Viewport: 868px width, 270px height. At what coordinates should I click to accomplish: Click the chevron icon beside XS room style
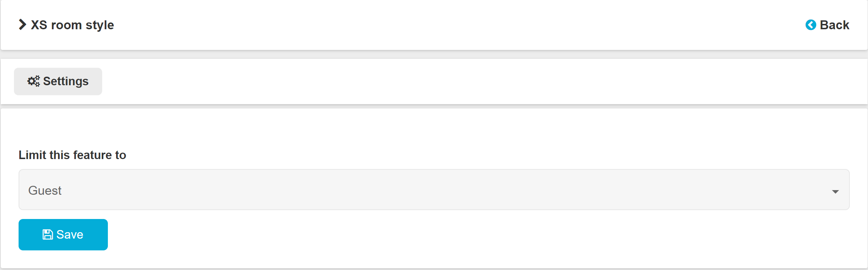click(23, 25)
